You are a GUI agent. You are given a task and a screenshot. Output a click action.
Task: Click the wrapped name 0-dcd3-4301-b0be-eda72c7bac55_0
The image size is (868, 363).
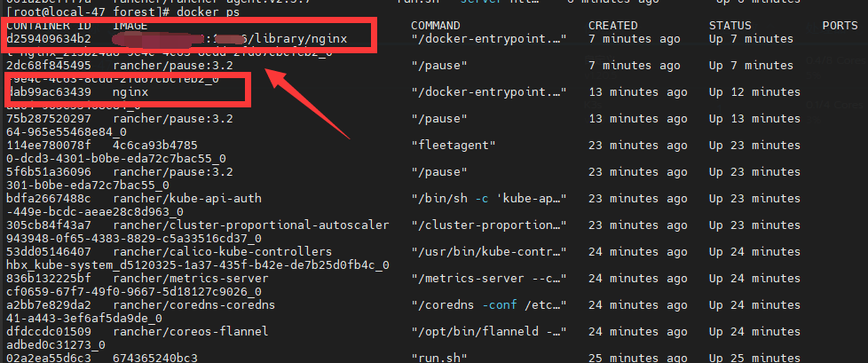coord(116,158)
